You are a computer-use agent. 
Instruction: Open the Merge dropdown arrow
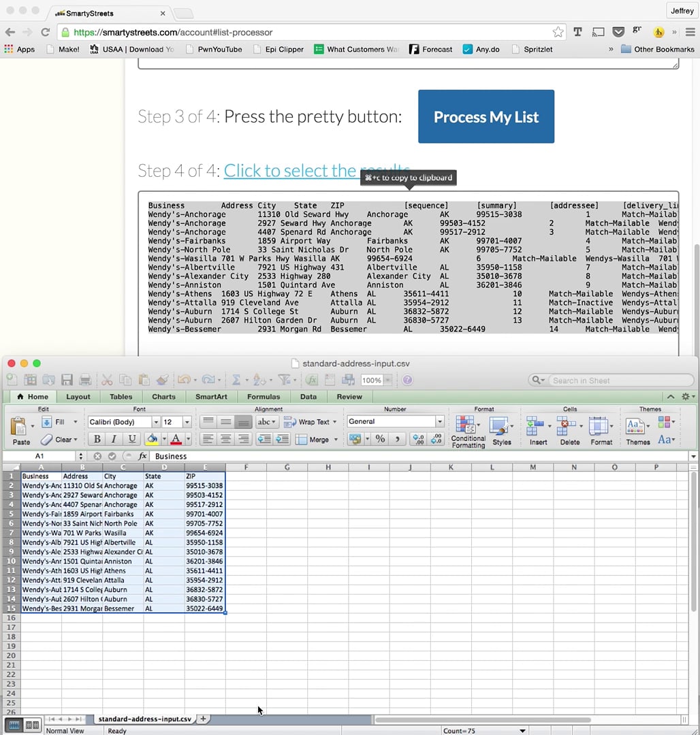pos(336,440)
